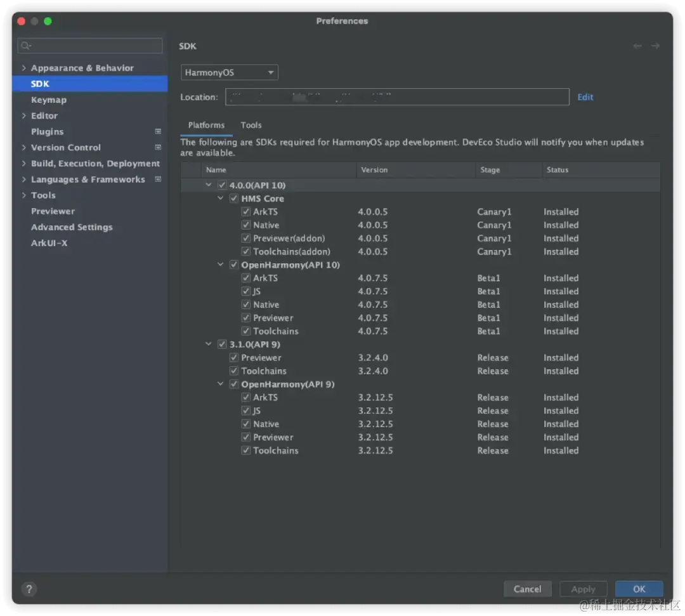Viewport: 685px width, 616px height.
Task: Toggle Toolchains 3.2.12.5 checkbox
Action: [x=246, y=450]
